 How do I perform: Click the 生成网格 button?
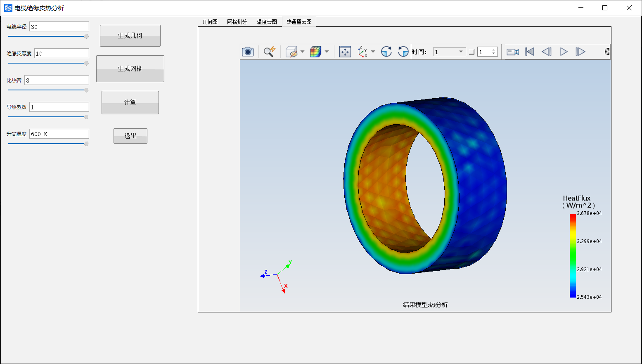tap(130, 69)
